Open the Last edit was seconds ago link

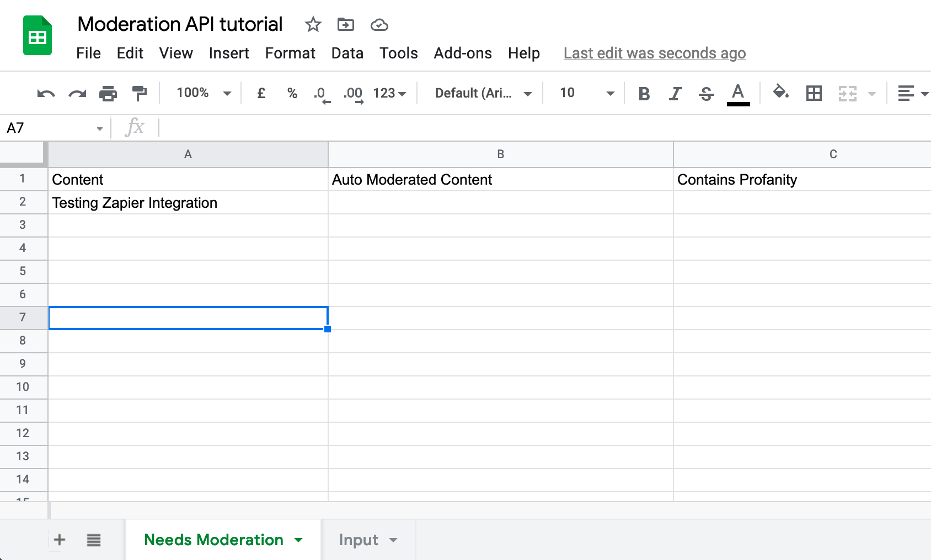(x=655, y=53)
